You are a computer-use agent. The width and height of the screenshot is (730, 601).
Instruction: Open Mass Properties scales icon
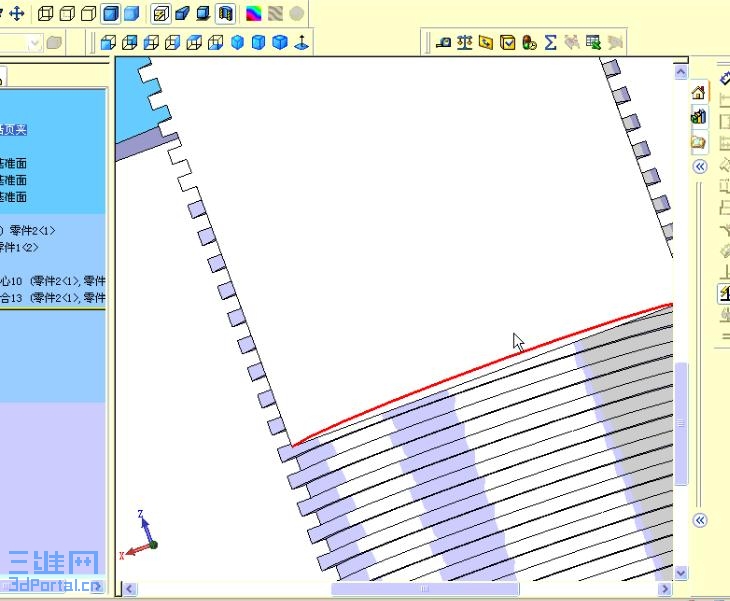(x=465, y=43)
